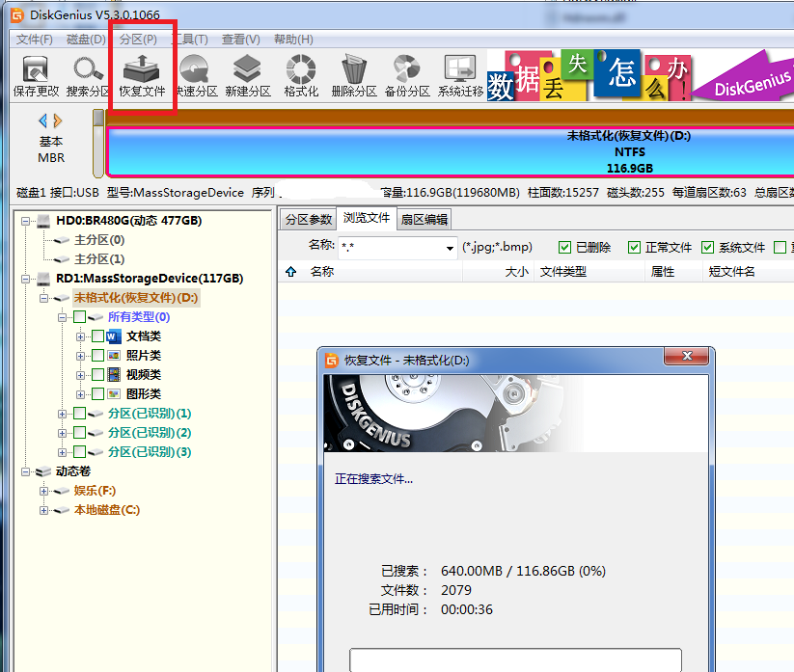The width and height of the screenshot is (794, 672).
Task: Sort by the 文件类型 column header
Action: 589,272
